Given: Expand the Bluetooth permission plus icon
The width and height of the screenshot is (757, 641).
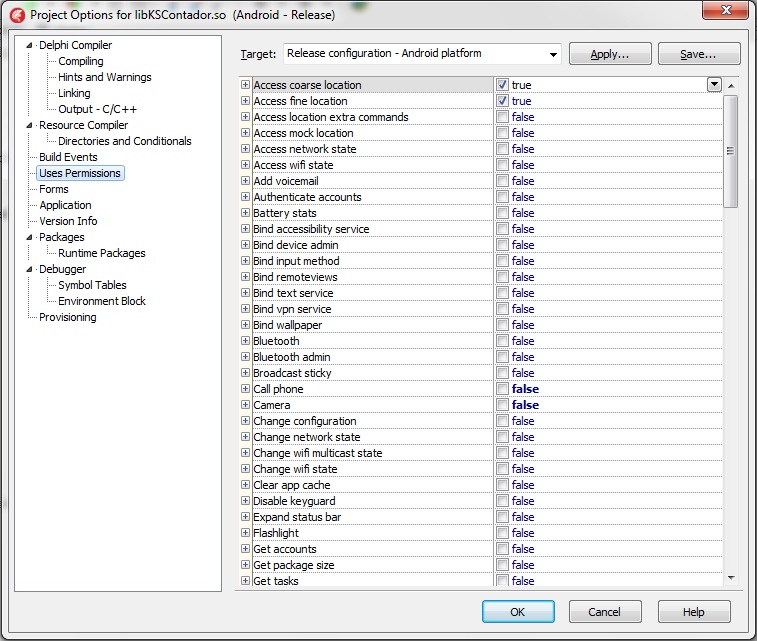Looking at the screenshot, I should point(246,341).
